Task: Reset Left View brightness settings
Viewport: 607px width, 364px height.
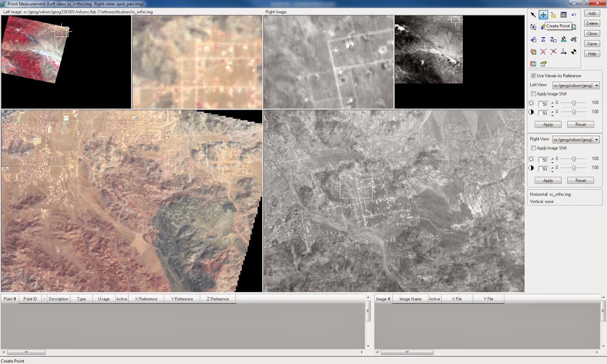Action: pos(580,125)
